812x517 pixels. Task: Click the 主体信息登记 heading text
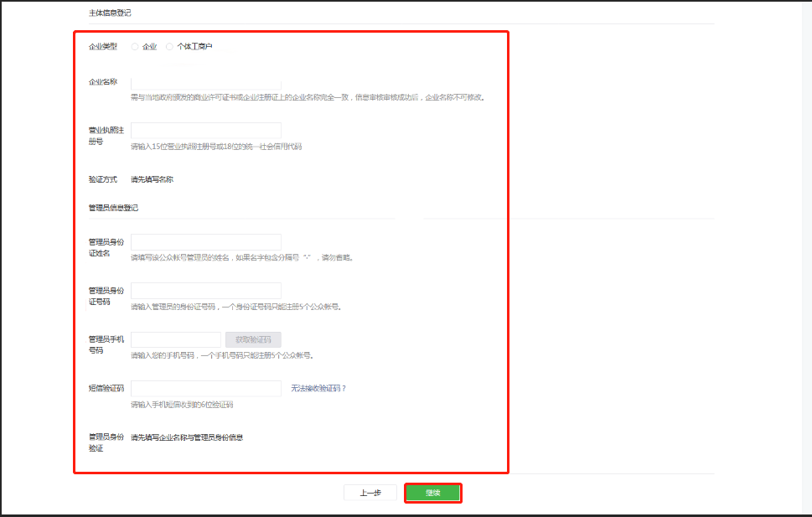tap(110, 13)
